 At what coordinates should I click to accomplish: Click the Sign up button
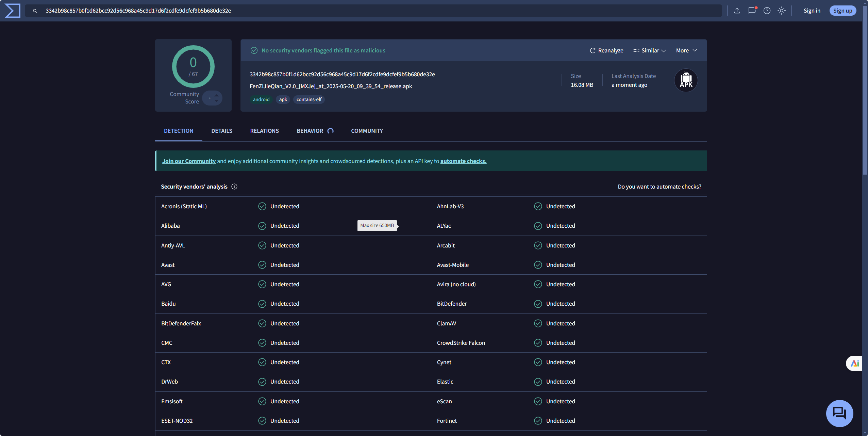point(842,11)
